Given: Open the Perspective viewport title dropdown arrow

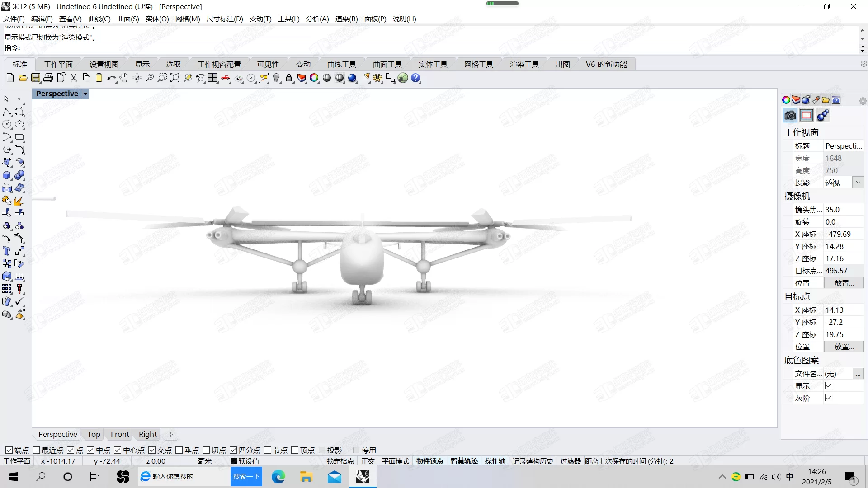Looking at the screenshot, I should (x=85, y=94).
